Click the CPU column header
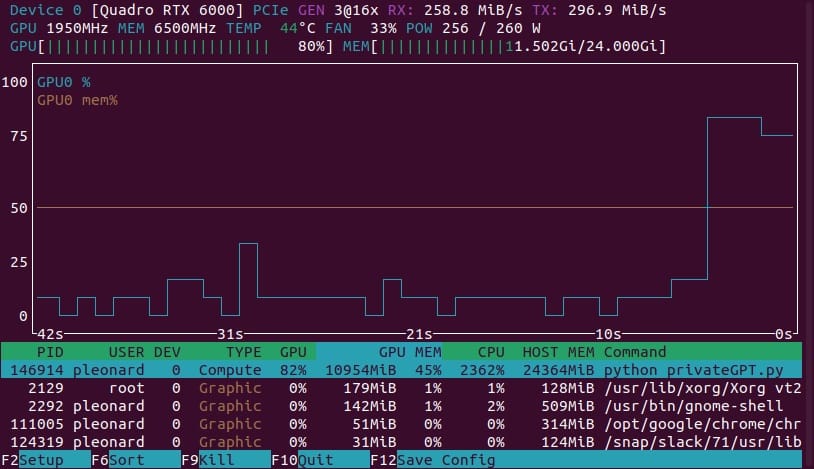This screenshot has height=469, width=814. click(x=490, y=352)
